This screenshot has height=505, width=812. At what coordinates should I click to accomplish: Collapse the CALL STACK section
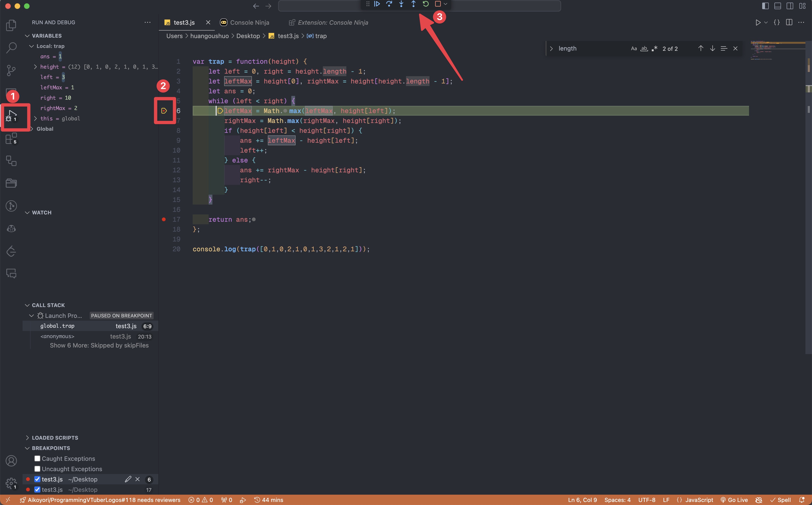coord(27,305)
